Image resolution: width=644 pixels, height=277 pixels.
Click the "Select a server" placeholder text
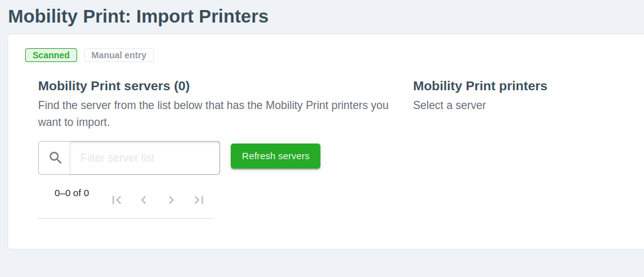449,105
